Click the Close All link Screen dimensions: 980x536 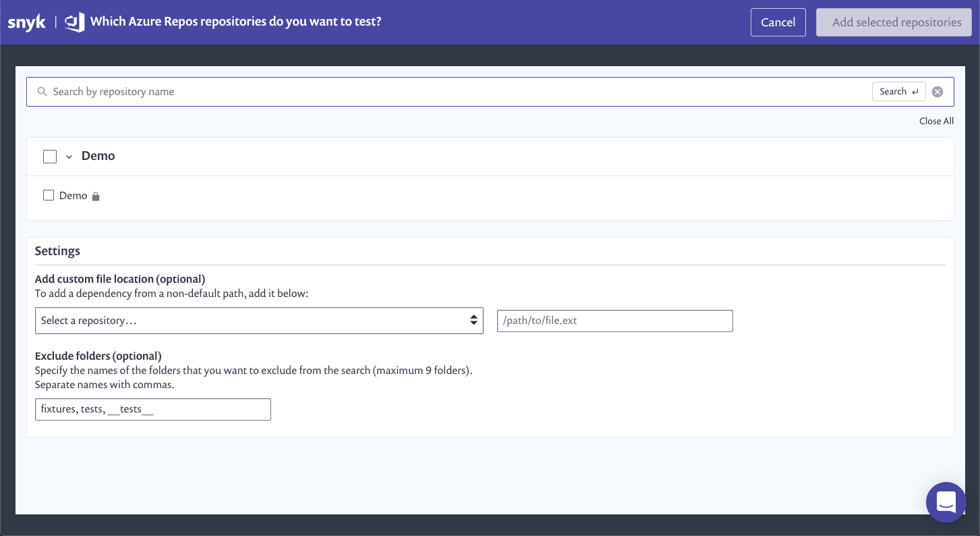tap(935, 122)
